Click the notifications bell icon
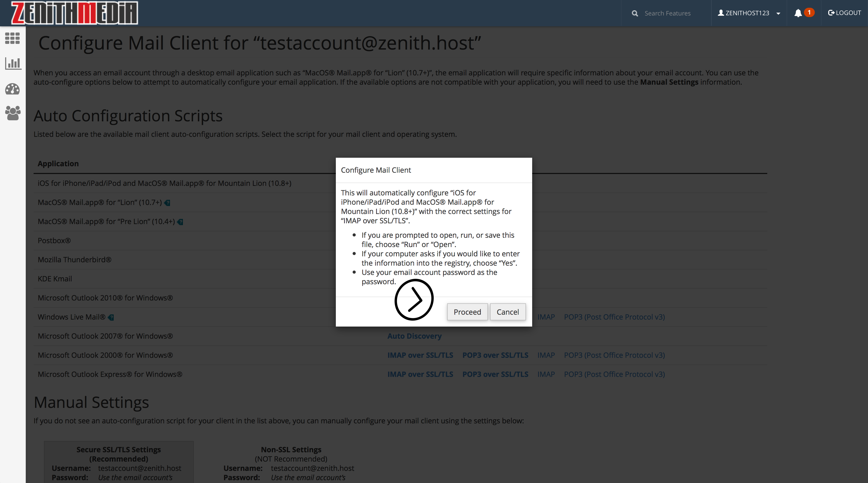 point(797,13)
